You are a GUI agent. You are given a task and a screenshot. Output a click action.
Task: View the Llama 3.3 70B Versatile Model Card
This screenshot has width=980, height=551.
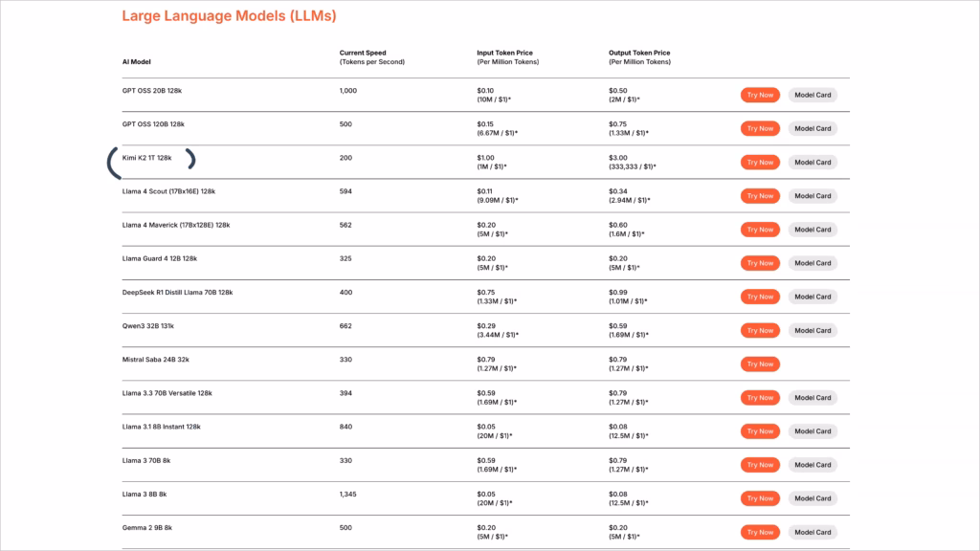pyautogui.click(x=813, y=398)
